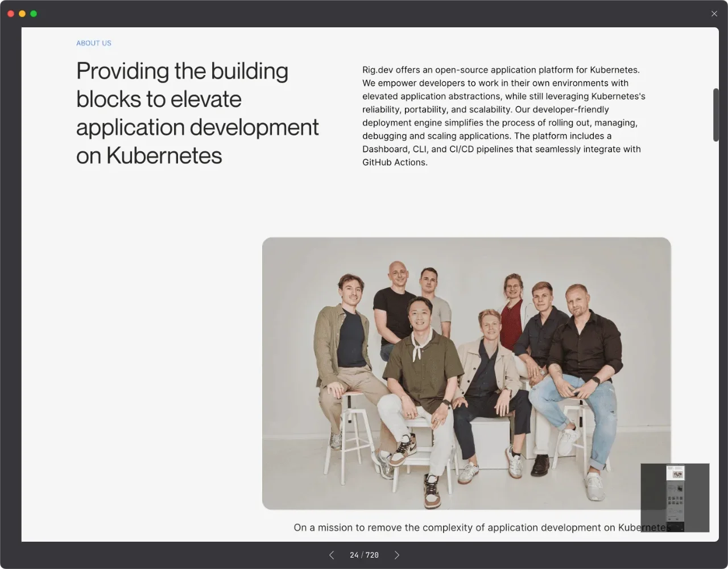
Task: Click the vertical scrollbar thumb
Action: click(716, 115)
